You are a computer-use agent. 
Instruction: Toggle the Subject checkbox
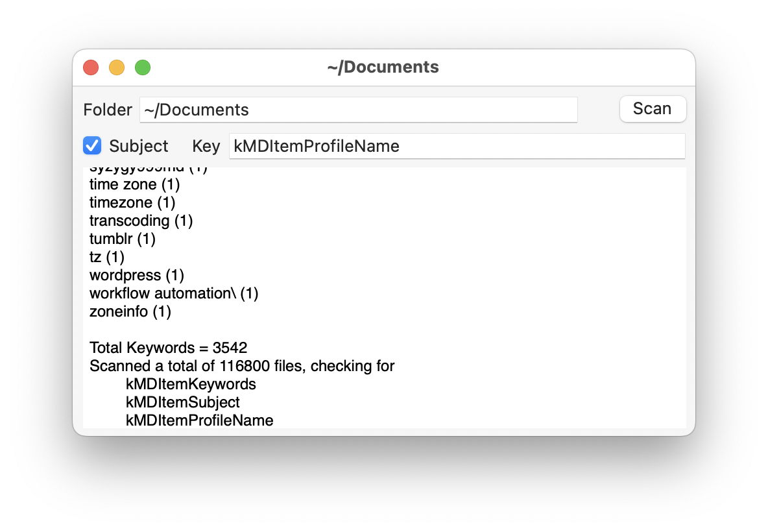pos(92,145)
